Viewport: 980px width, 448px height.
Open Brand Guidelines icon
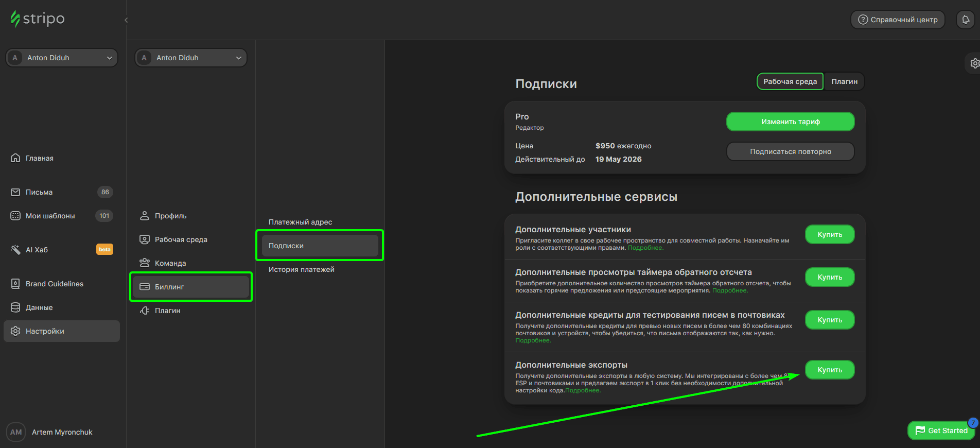pos(15,284)
